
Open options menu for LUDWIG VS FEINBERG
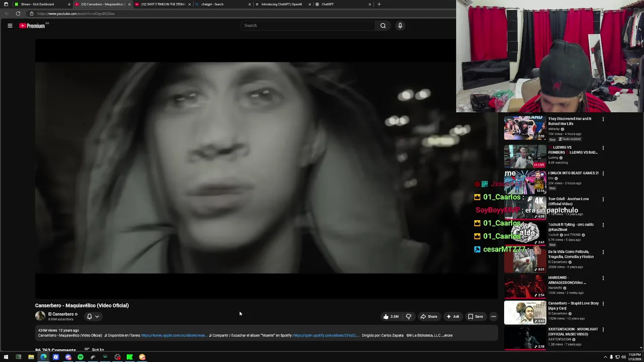pyautogui.click(x=603, y=148)
